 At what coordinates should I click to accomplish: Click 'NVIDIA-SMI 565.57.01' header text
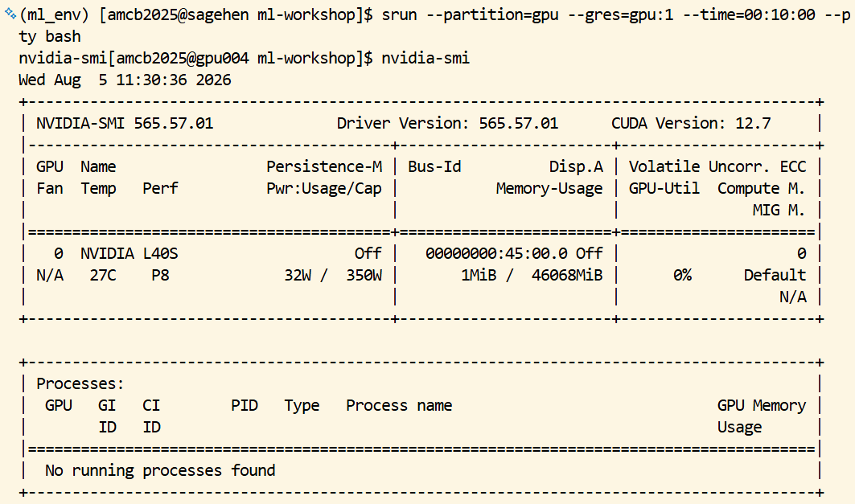click(125, 124)
